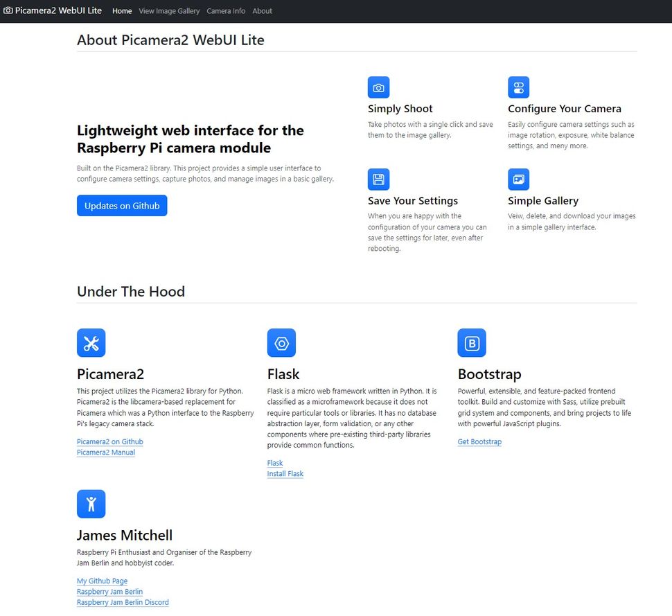Click the Flask hexagon icon

click(281, 343)
